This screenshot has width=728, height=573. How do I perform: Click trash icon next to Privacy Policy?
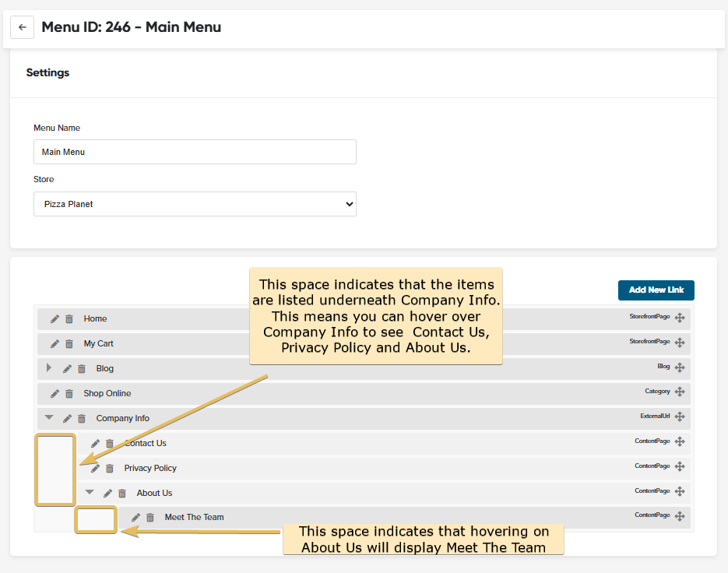[x=110, y=469]
